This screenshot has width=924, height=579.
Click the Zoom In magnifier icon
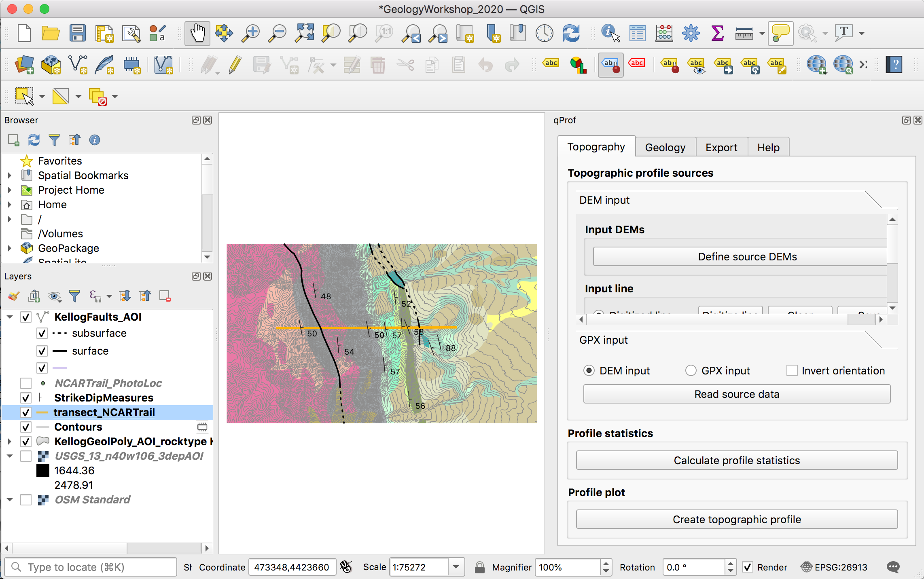click(250, 33)
